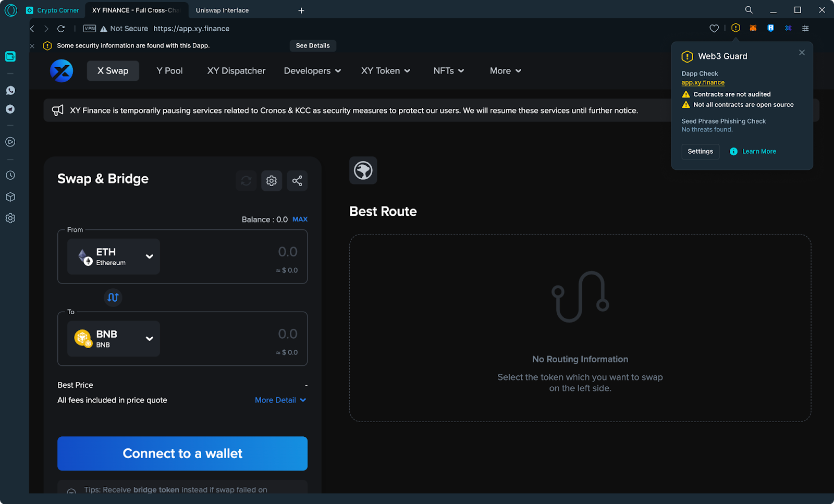
Task: Go back to the previous page
Action: click(x=32, y=29)
